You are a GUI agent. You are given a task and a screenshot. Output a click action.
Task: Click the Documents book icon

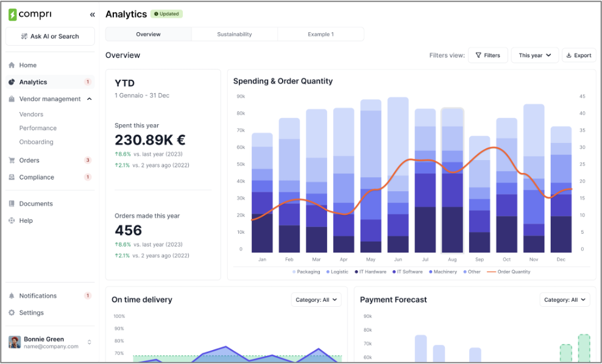point(12,204)
